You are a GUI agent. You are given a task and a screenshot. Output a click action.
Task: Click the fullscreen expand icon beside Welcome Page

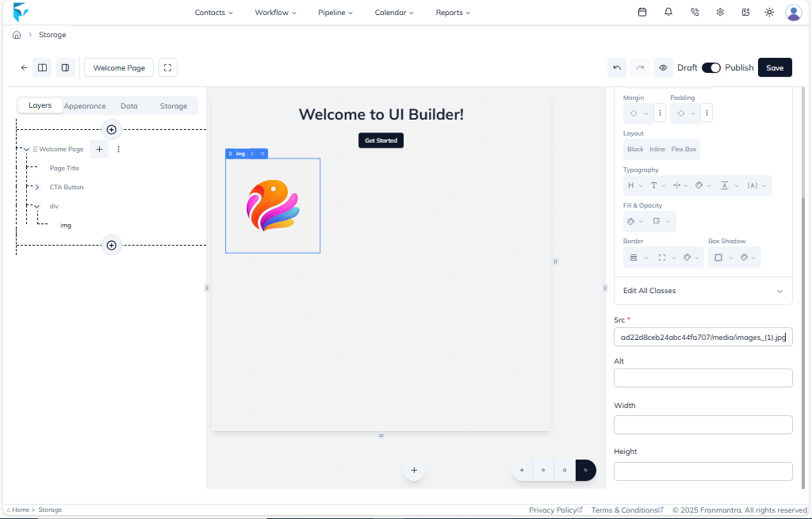click(x=167, y=67)
